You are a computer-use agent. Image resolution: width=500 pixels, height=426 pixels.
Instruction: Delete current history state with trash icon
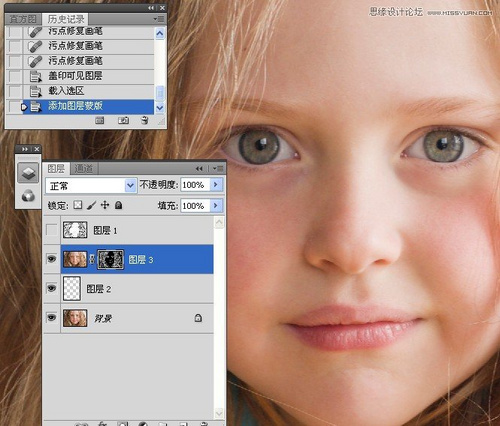[144, 120]
